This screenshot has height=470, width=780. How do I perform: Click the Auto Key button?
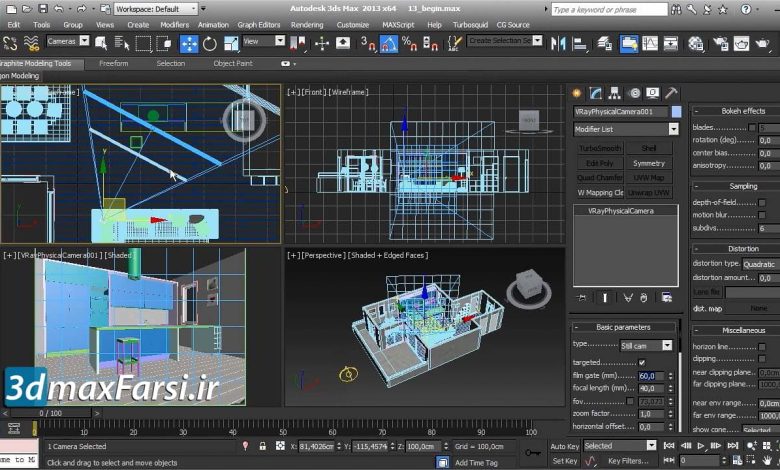click(565, 446)
